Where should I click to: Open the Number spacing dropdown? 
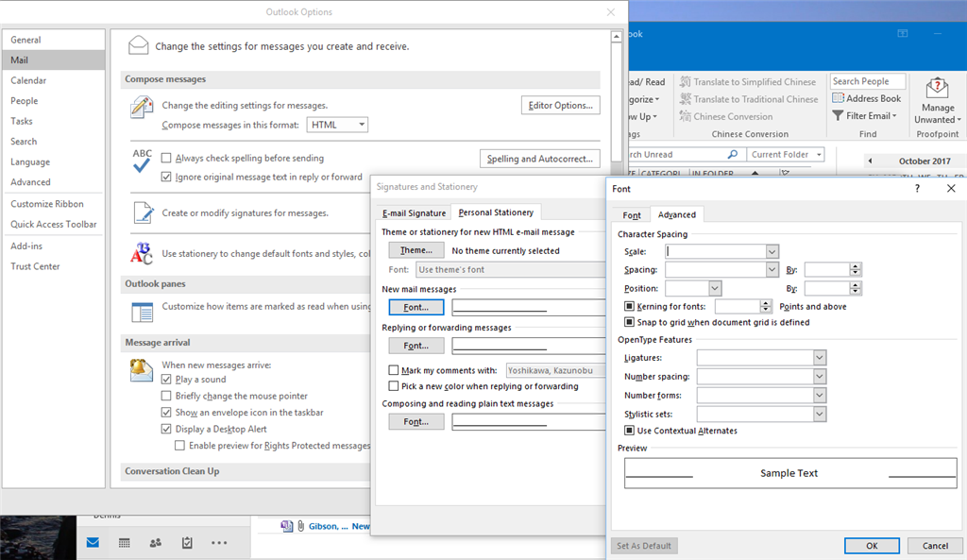[x=819, y=376]
